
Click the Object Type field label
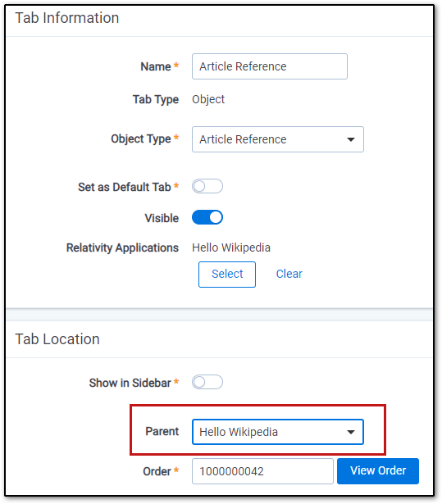click(141, 138)
